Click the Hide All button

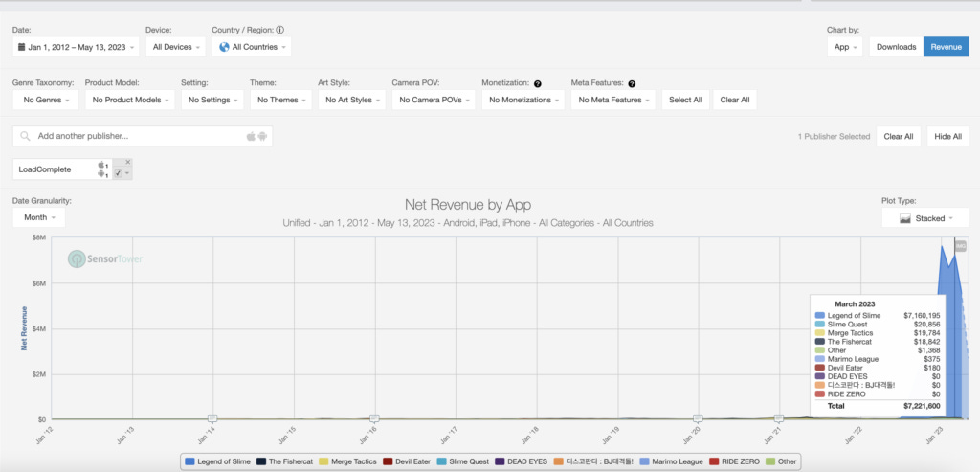pyautogui.click(x=948, y=136)
